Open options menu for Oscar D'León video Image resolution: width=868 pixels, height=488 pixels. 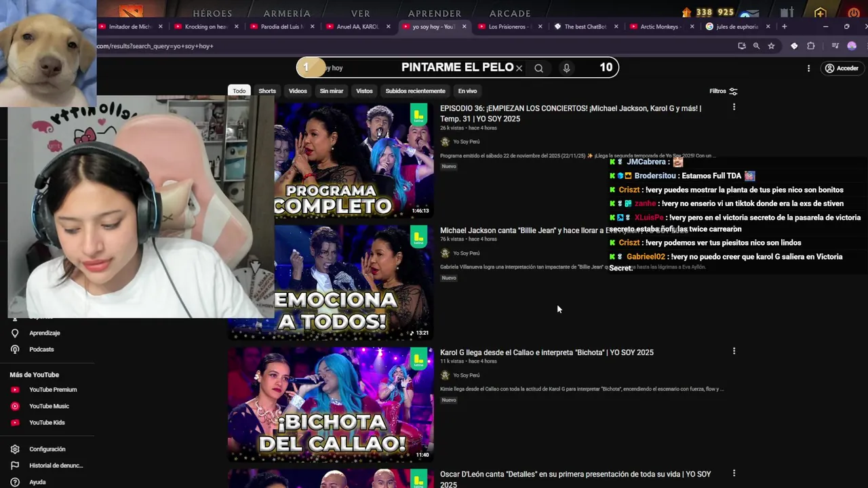[x=734, y=473]
